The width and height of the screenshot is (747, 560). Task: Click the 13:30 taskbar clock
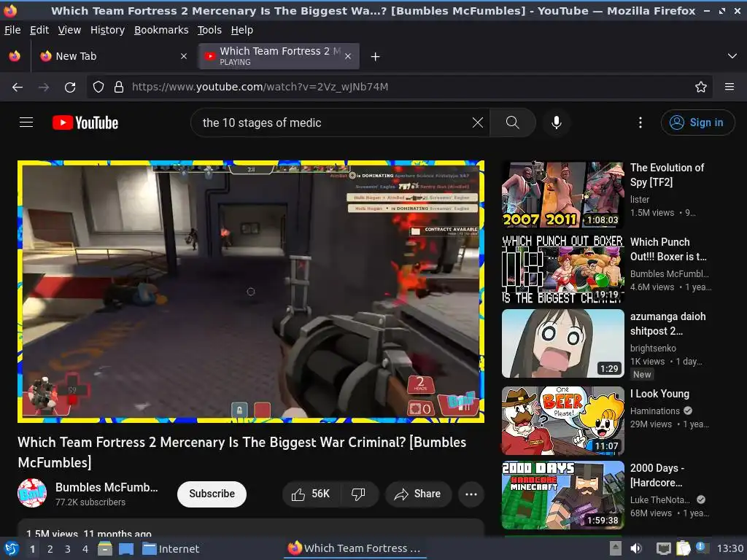click(x=729, y=549)
